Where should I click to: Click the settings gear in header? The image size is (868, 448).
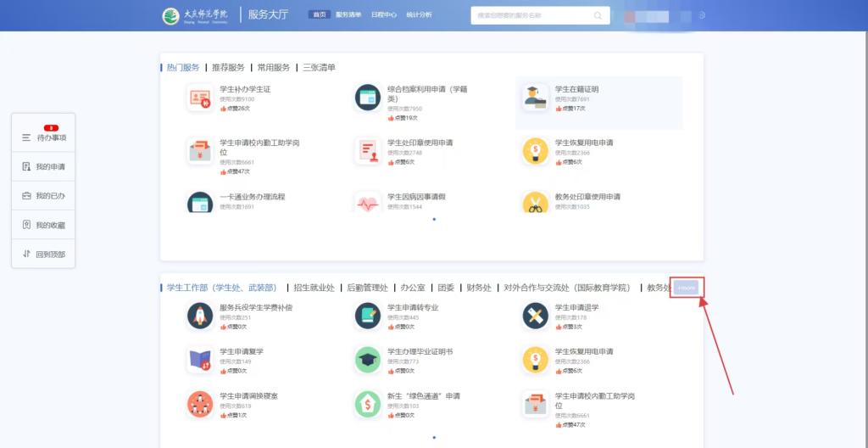(701, 15)
